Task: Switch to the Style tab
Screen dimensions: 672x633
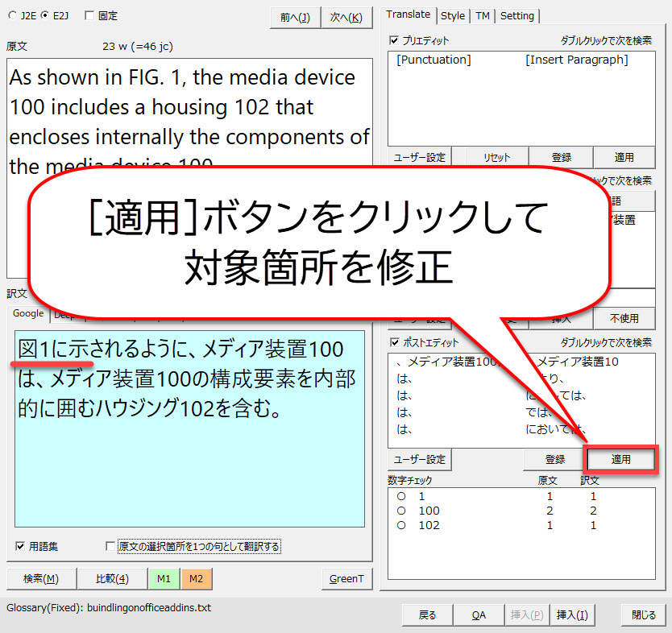Action: [453, 15]
